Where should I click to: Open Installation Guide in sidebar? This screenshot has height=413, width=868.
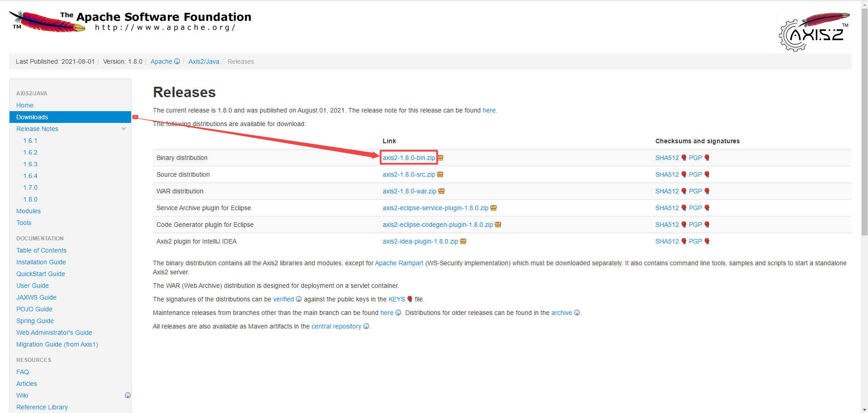(41, 262)
